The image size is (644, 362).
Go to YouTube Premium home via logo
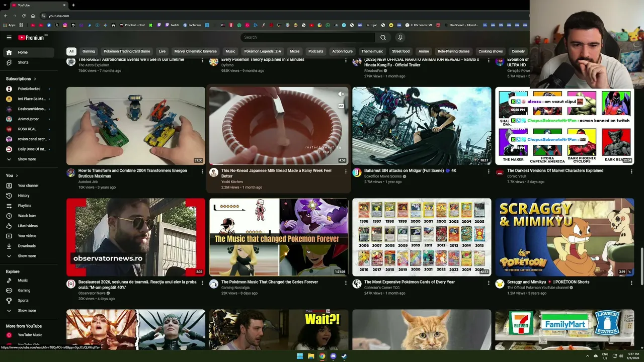pyautogui.click(x=31, y=37)
